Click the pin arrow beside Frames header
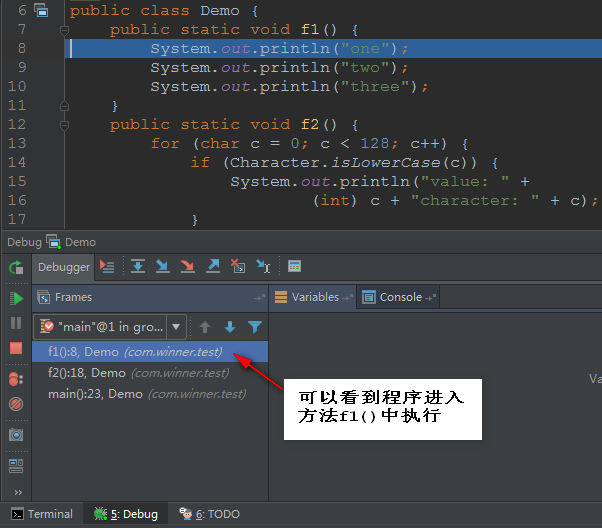This screenshot has height=528, width=602. coord(260,298)
